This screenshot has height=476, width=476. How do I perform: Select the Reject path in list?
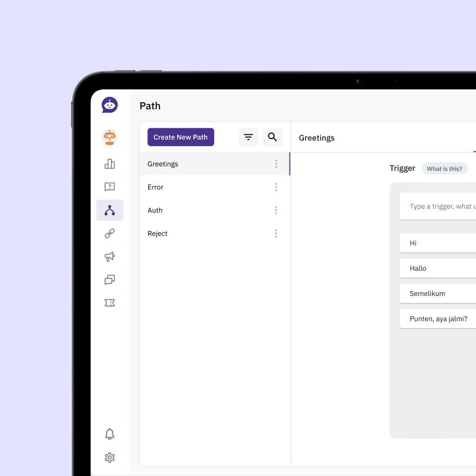tap(215, 234)
